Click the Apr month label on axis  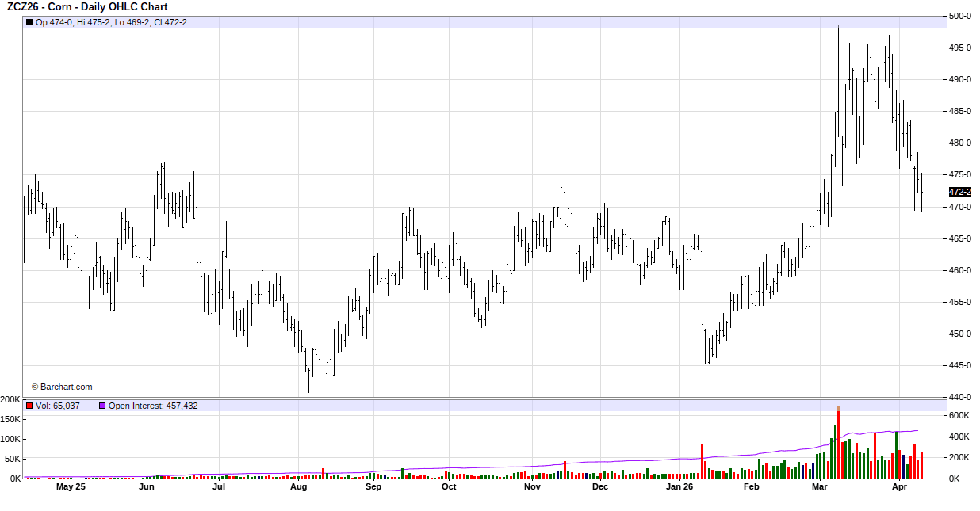point(898,487)
